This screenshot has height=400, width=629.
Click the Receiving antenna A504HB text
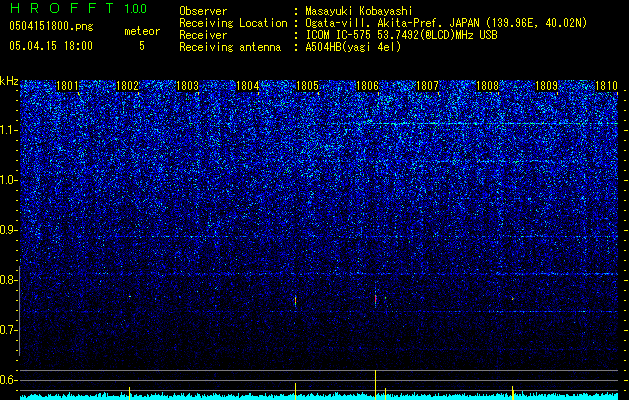coord(353,47)
